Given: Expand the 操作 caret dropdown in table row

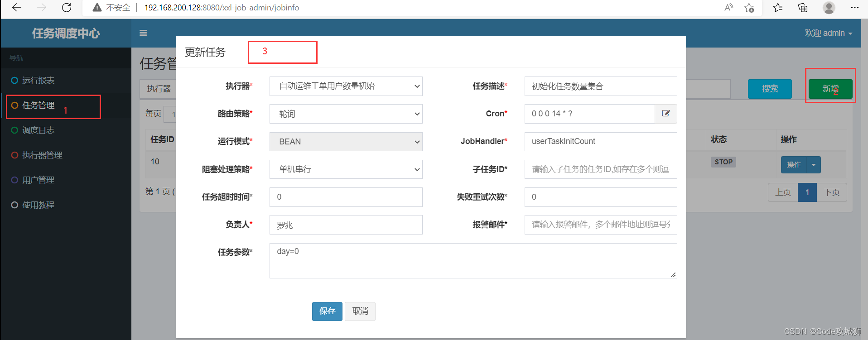Looking at the screenshot, I should (814, 165).
